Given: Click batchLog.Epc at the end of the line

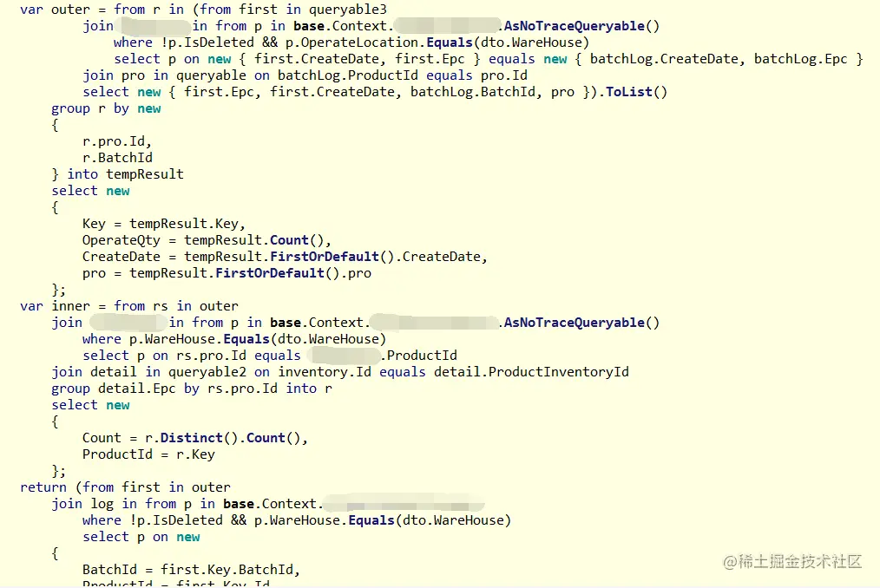Looking at the screenshot, I should (800, 59).
